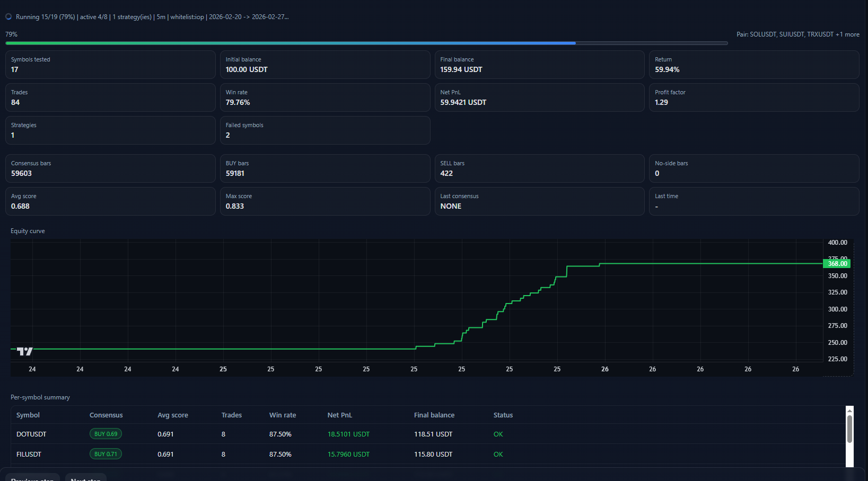Sort the table by Win rate column
The height and width of the screenshot is (481, 868).
coord(283,415)
